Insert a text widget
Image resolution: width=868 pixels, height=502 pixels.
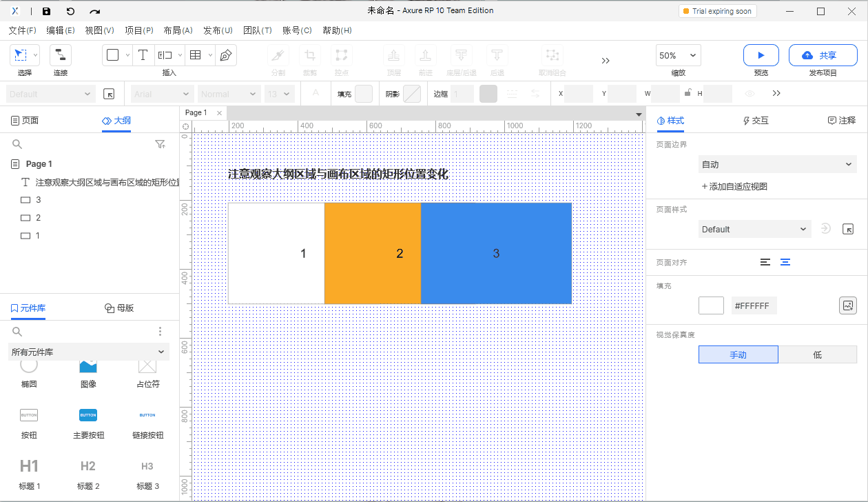pos(143,55)
